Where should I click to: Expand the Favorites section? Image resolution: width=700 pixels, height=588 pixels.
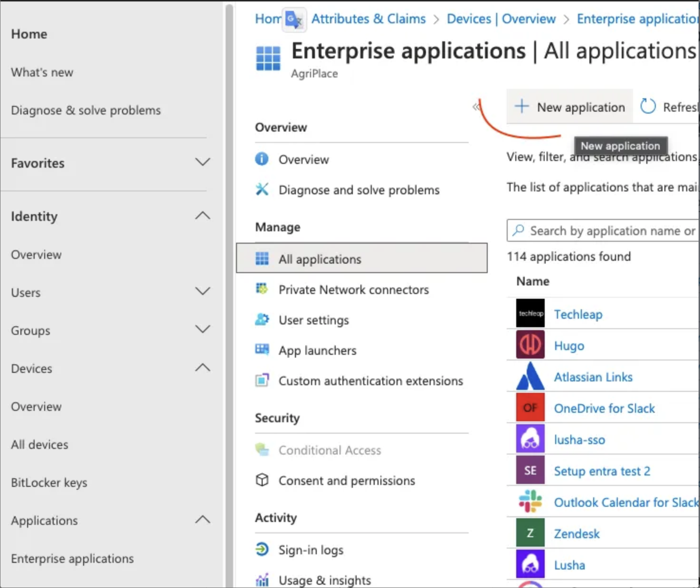point(203,162)
